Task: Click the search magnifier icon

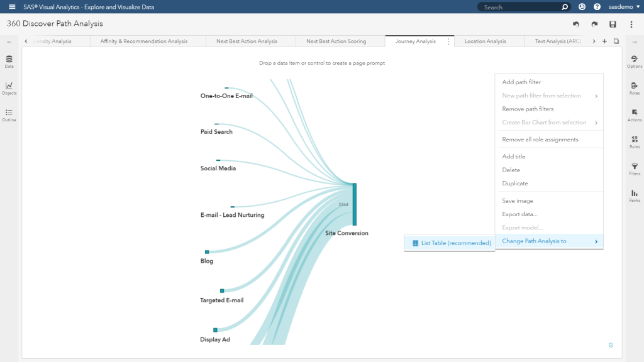Action: [x=565, y=7]
